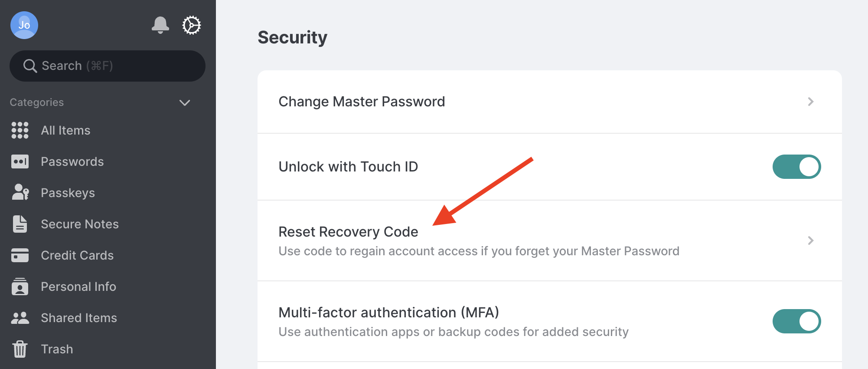The height and width of the screenshot is (369, 868).
Task: Click the Jo profile avatar
Action: pyautogui.click(x=24, y=25)
